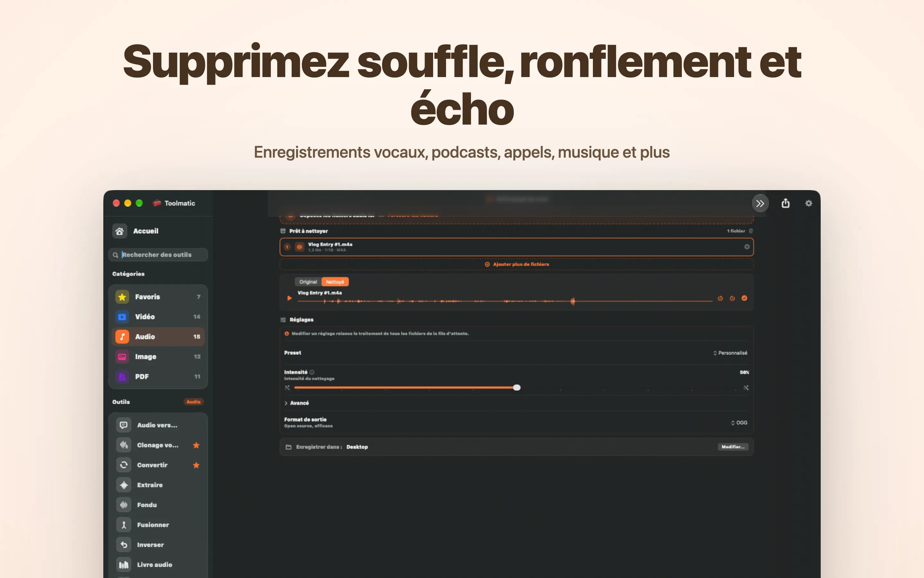
Task: Focus the Rechercher des outils search field
Action: coord(158,255)
